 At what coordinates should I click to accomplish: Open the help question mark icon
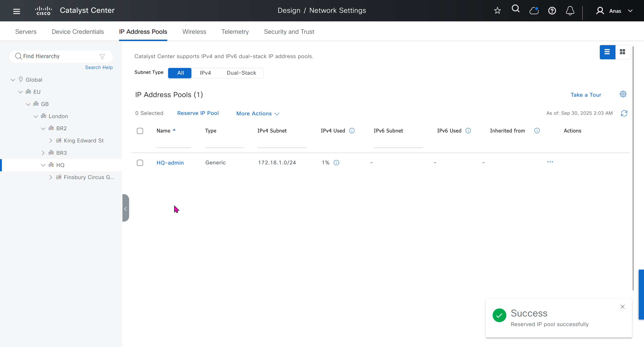pyautogui.click(x=552, y=11)
